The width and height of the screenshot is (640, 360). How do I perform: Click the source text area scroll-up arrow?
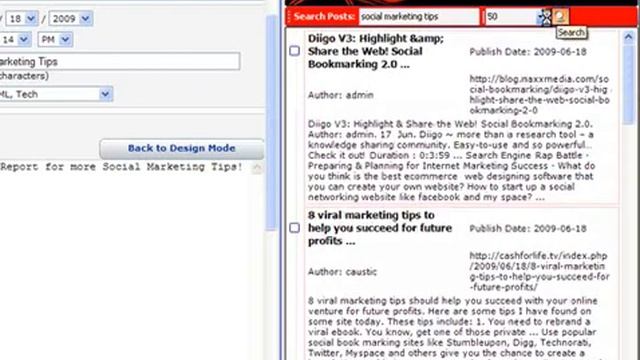pos(257,167)
